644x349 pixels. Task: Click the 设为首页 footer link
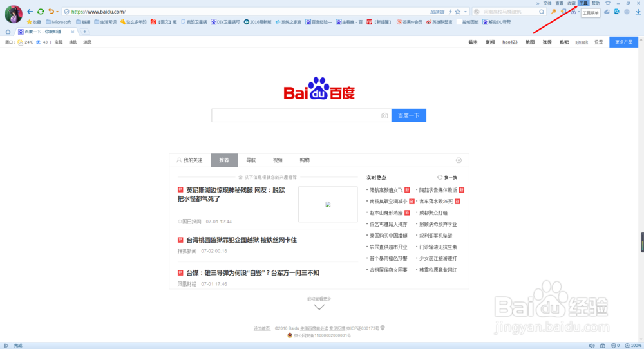pyautogui.click(x=261, y=328)
